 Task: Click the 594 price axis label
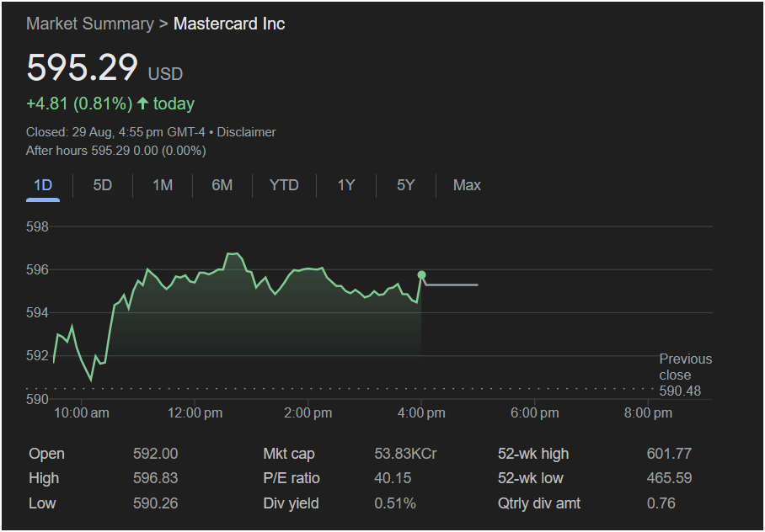click(x=38, y=312)
